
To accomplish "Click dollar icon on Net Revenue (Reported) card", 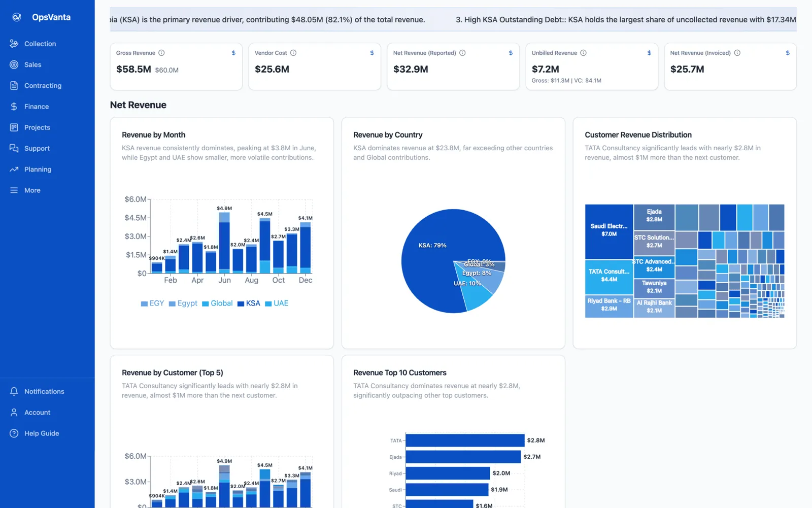I will 511,53.
